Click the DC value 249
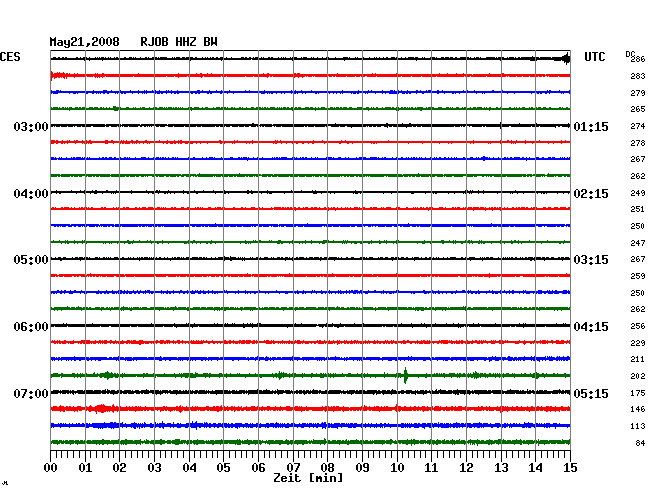This screenshot has height=494, width=650. (x=638, y=193)
